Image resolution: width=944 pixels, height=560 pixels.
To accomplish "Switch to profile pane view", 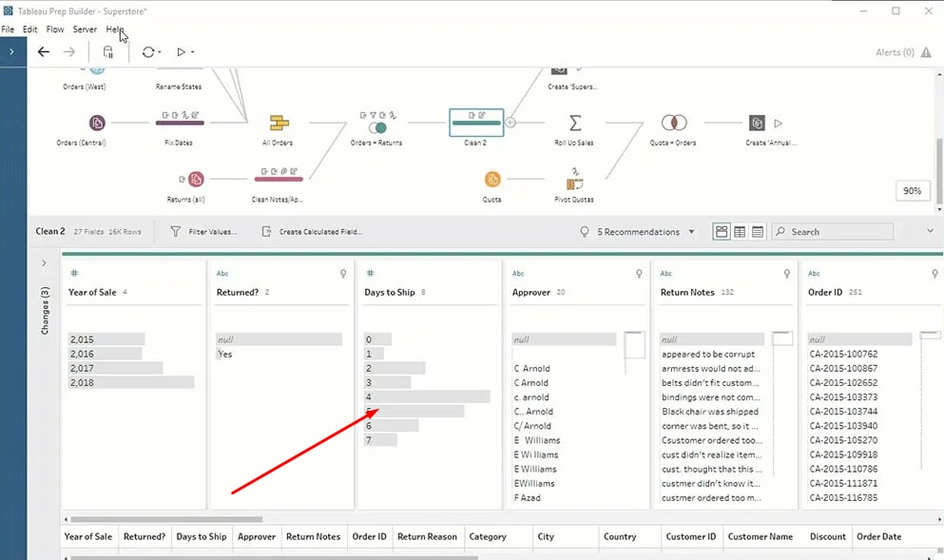I will pos(722,232).
